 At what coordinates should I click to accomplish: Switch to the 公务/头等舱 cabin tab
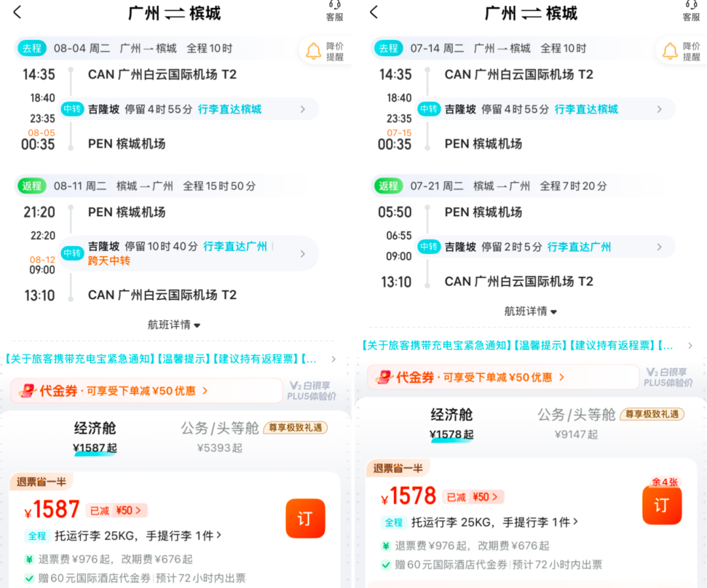219,428
